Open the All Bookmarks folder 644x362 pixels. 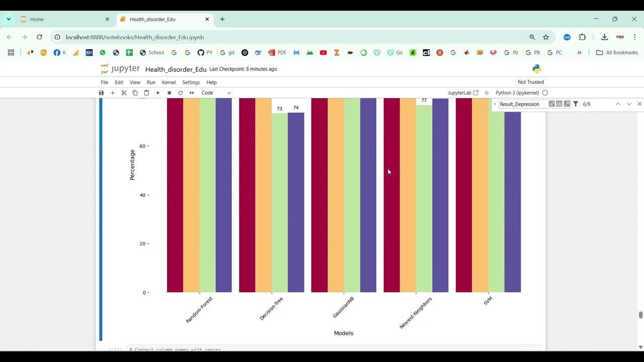(x=617, y=52)
